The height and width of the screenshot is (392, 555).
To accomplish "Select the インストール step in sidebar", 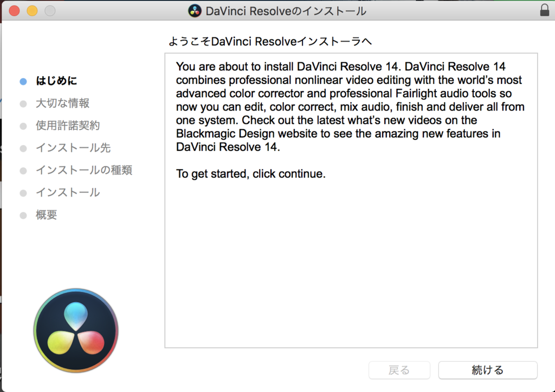I will coord(68,192).
